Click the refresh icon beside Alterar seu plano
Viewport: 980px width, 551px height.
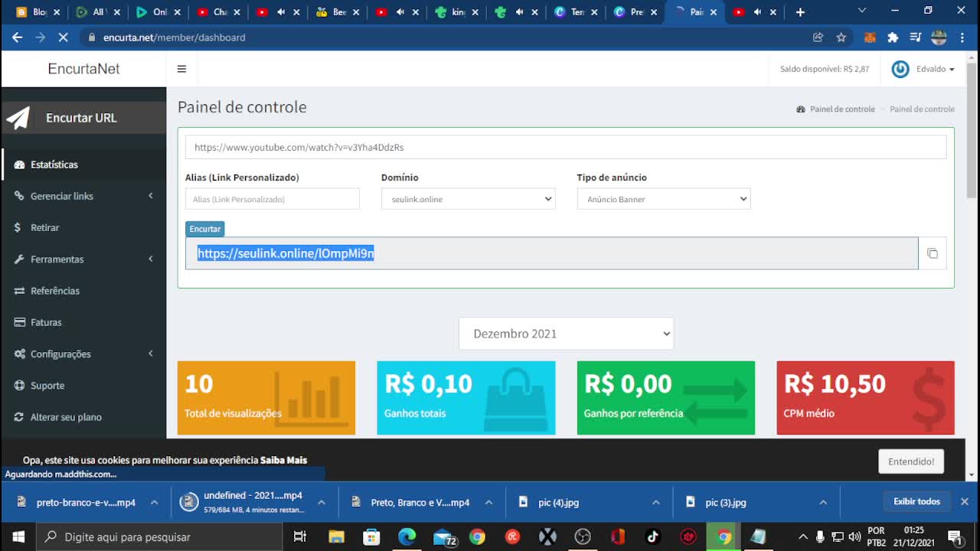point(19,417)
